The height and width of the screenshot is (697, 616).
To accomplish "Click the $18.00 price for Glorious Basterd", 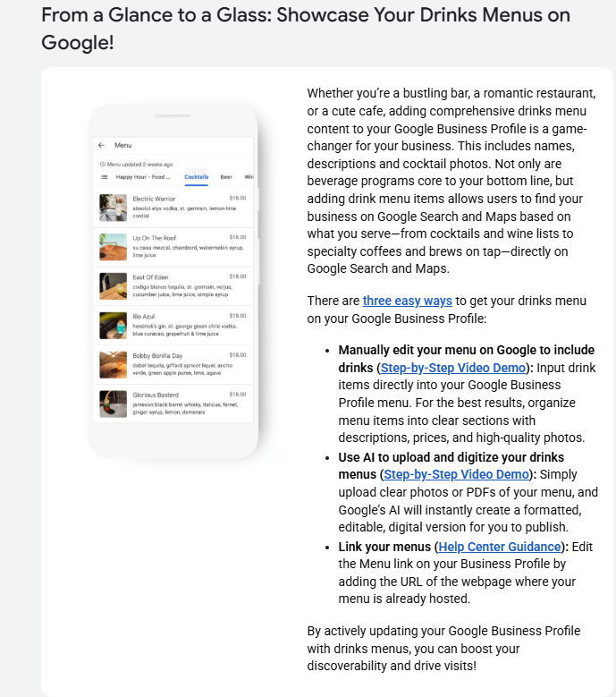I will [x=238, y=395].
